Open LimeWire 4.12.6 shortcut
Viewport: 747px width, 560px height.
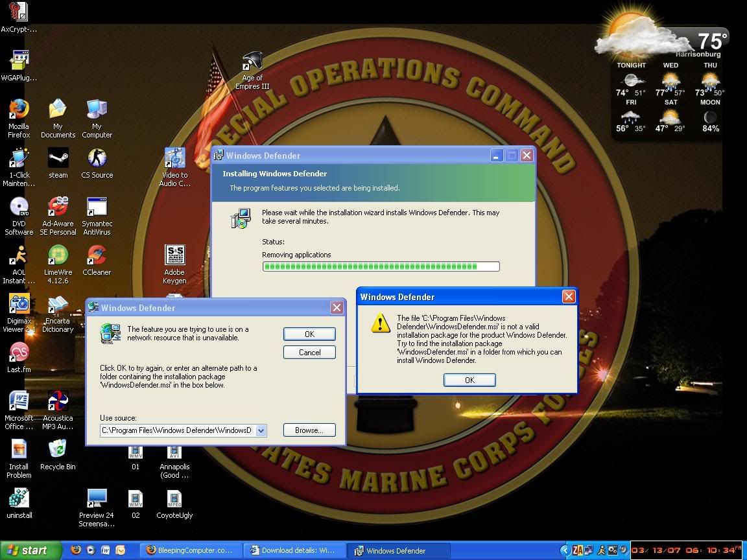58,264
